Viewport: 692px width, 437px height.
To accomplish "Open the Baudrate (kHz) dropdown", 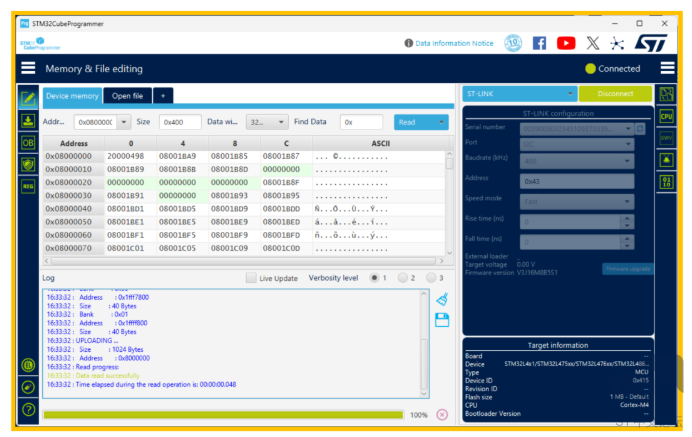I will (577, 161).
